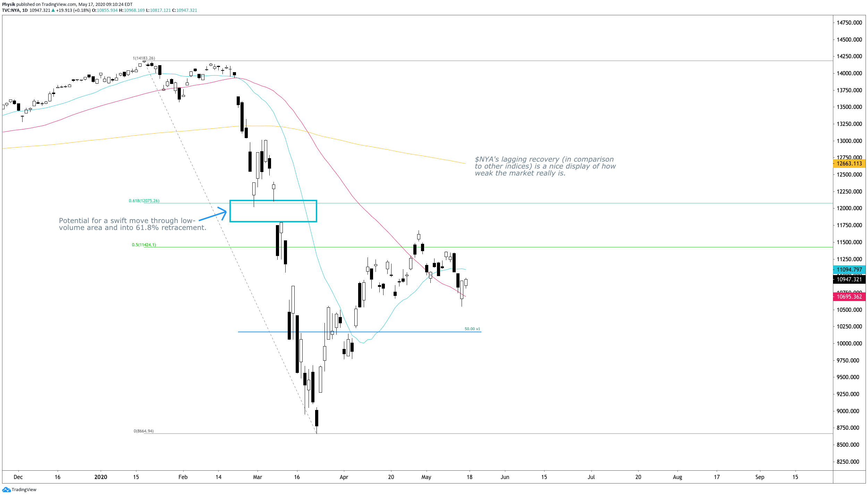Click the '50.00 x1' line label

click(x=472, y=329)
